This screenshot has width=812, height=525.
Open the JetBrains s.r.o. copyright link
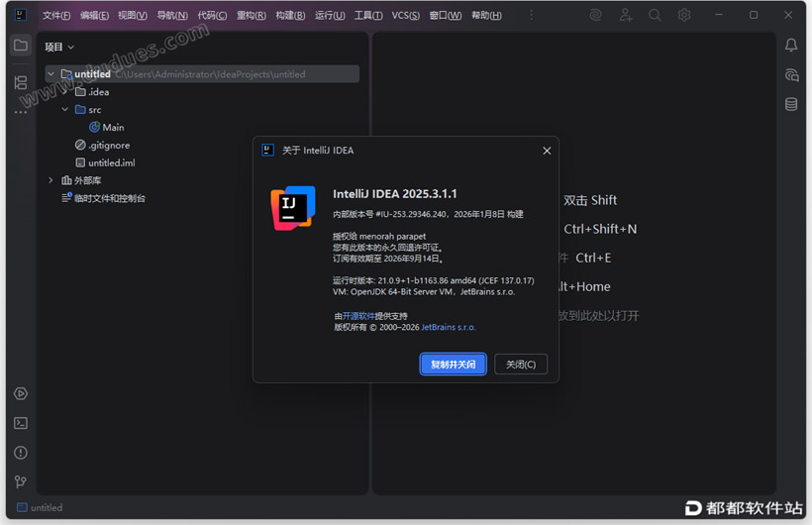click(x=448, y=328)
